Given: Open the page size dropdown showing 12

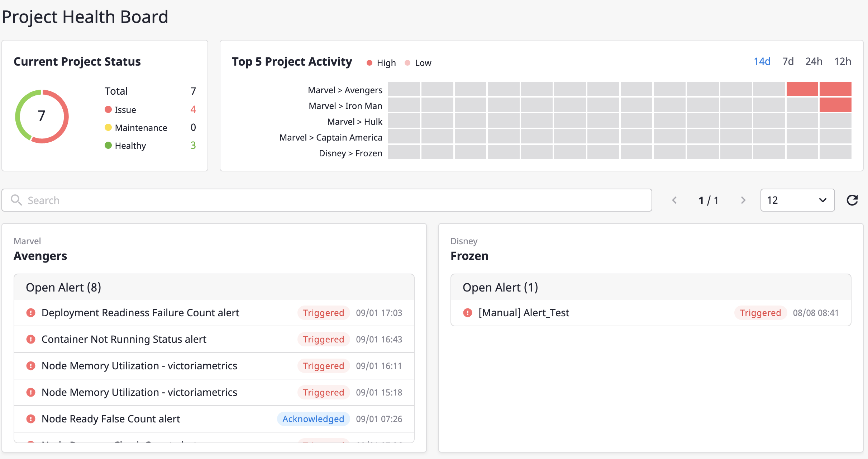Looking at the screenshot, I should [797, 200].
